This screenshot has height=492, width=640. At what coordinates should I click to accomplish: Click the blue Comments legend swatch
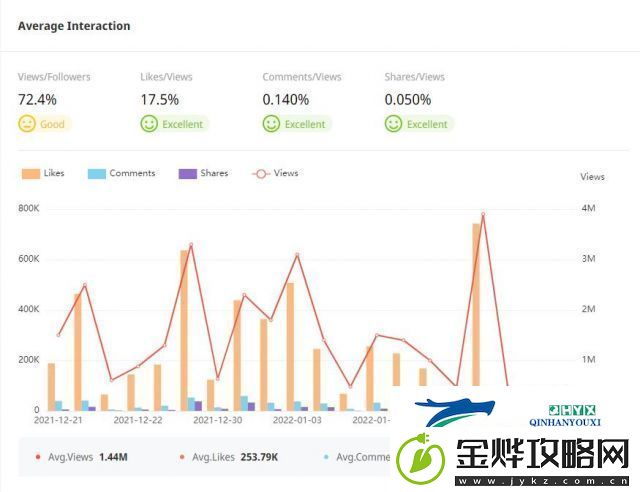point(97,174)
